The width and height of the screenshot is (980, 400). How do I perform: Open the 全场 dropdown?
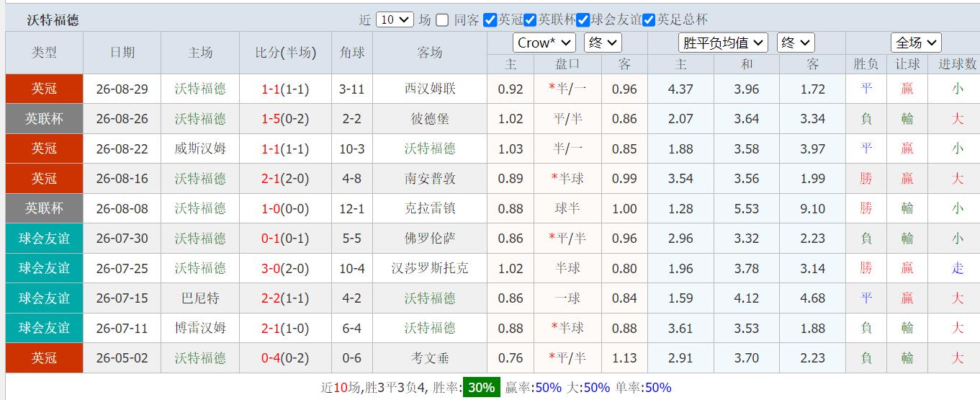(916, 43)
